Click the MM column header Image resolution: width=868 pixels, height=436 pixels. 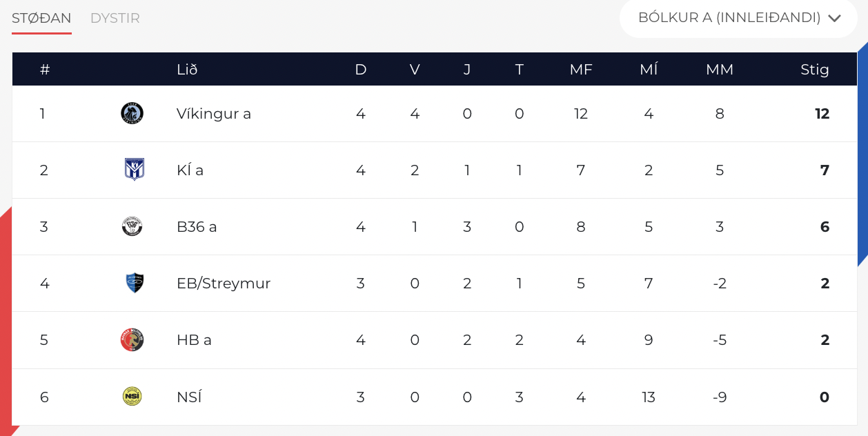click(720, 70)
